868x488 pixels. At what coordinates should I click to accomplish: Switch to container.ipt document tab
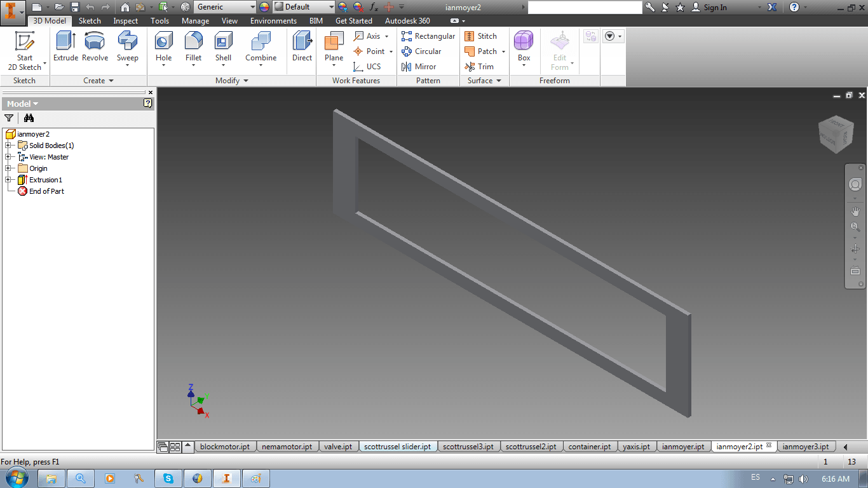(x=590, y=447)
